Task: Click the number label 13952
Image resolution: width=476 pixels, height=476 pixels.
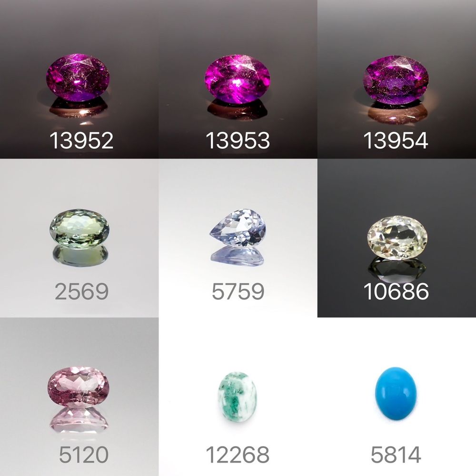Action: tap(81, 140)
